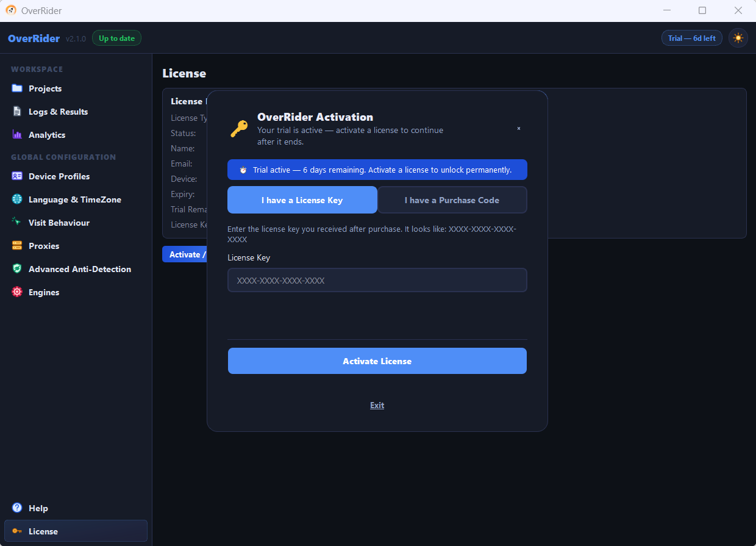Image resolution: width=756 pixels, height=546 pixels.
Task: Go to Analytics section
Action: click(x=76, y=135)
